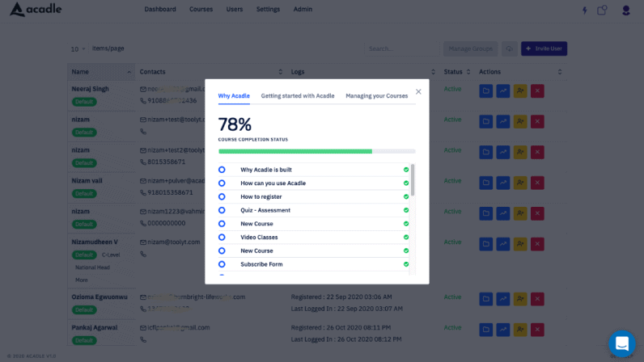This screenshot has height=362, width=644.
Task: Open folder icon for Ozioma Egwuonwu
Action: pyautogui.click(x=486, y=299)
